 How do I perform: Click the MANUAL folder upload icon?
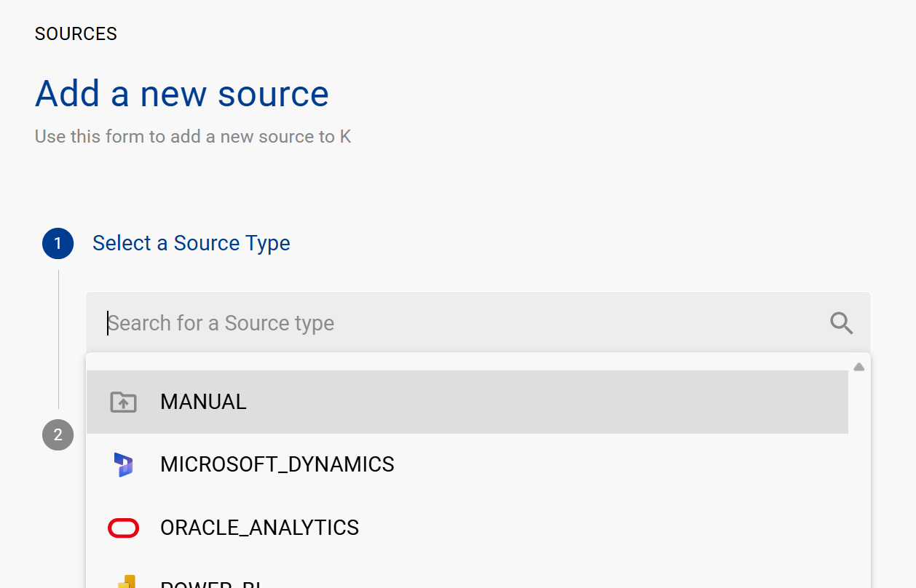coord(123,402)
